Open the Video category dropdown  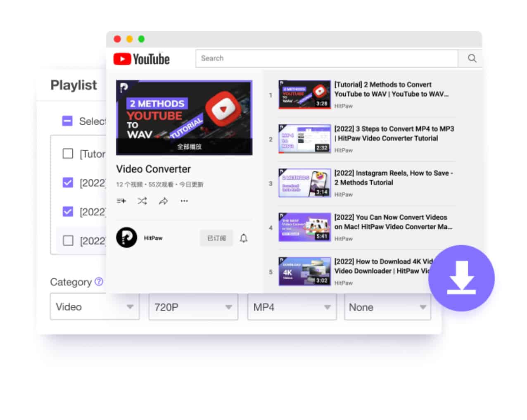(95, 307)
